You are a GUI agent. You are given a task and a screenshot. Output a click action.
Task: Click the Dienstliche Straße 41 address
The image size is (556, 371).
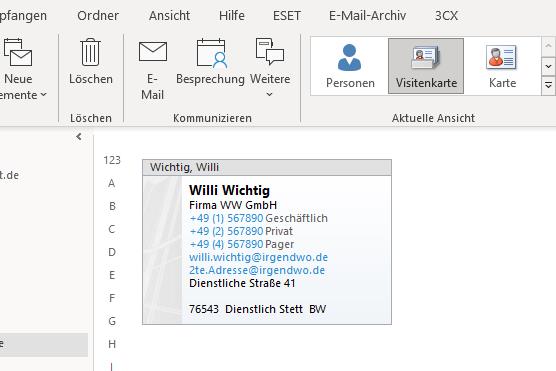[242, 283]
